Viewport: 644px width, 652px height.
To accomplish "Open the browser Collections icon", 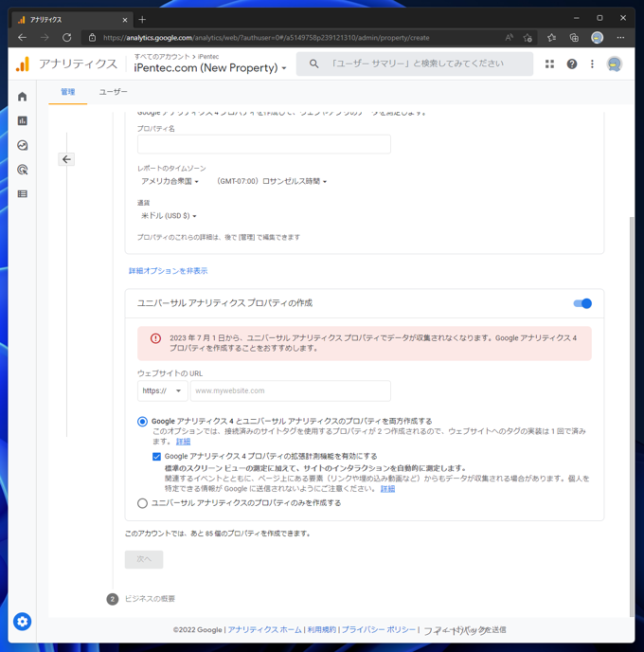I will pyautogui.click(x=574, y=37).
